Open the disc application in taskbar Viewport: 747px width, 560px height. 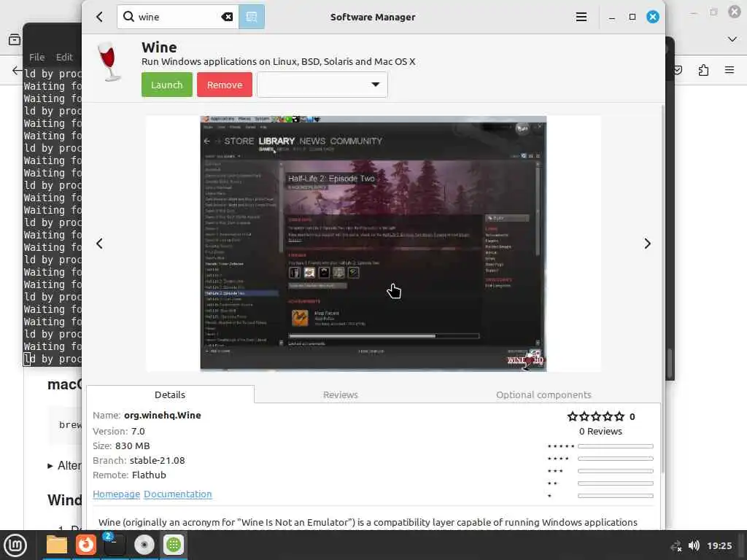[x=144, y=545]
